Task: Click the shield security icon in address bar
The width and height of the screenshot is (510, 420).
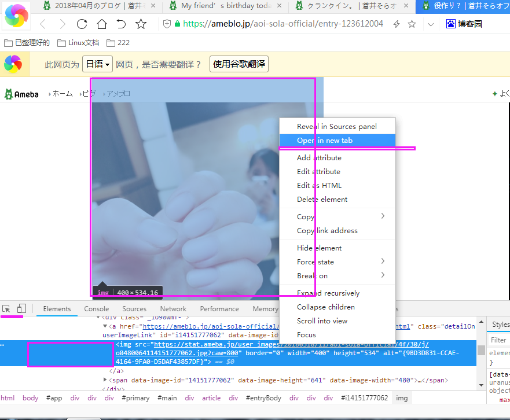Action: 167,24
